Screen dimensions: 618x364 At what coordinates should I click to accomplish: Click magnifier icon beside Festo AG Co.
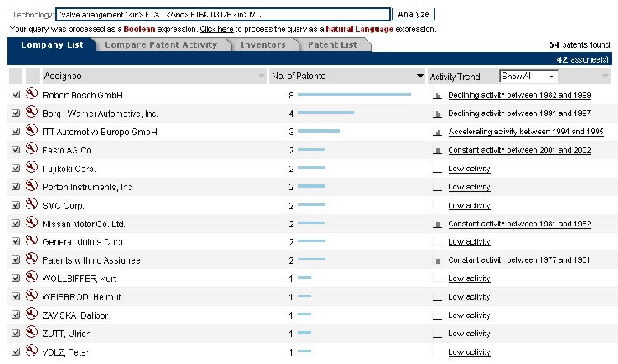[31, 149]
